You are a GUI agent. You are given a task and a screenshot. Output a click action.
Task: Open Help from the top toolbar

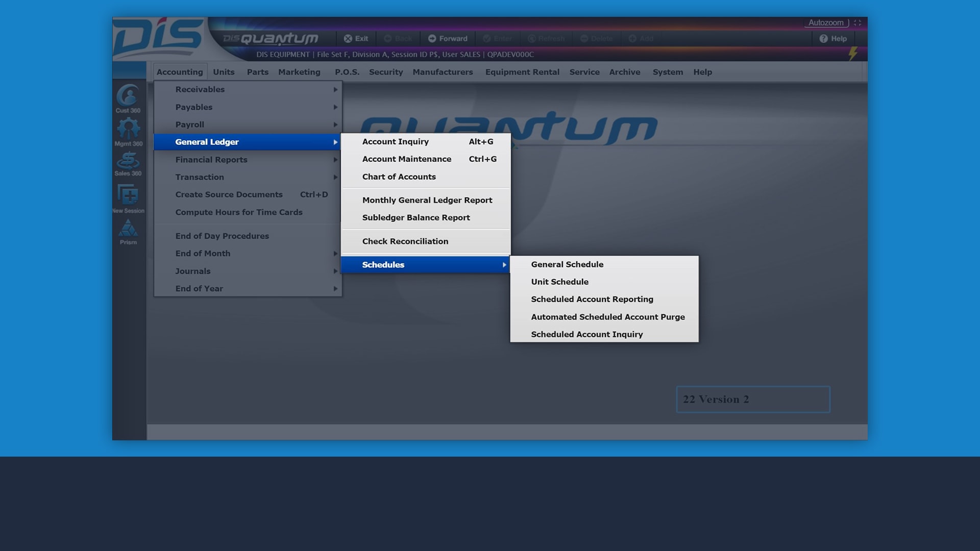(x=833, y=39)
